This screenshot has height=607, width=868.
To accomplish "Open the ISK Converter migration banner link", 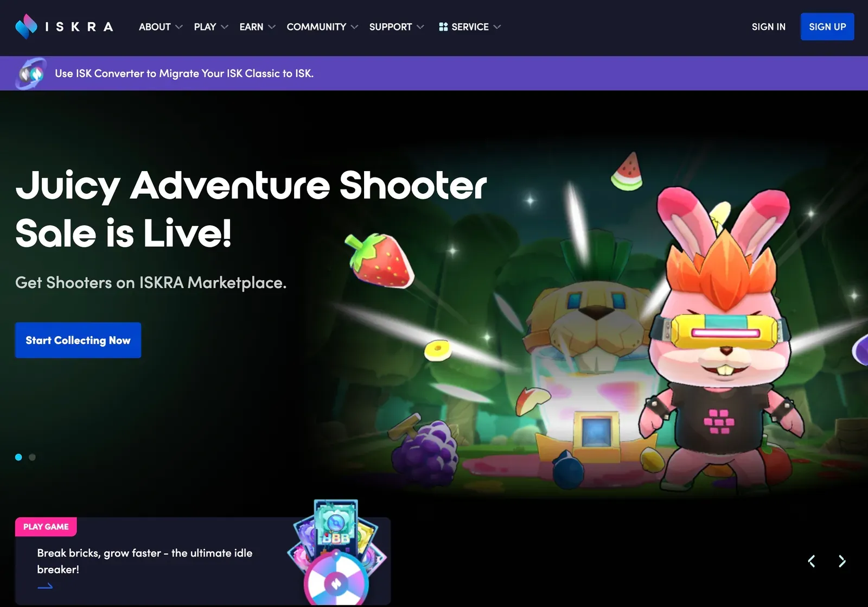I will tap(184, 73).
